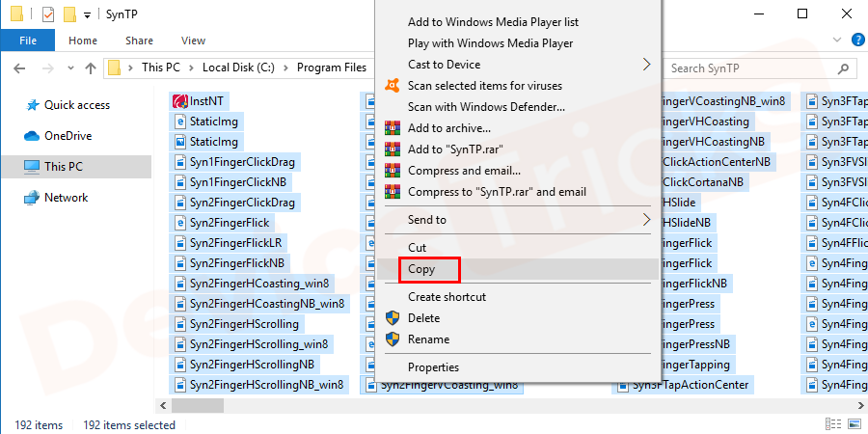
Task: Open the Share ribbon tab
Action: [139, 41]
